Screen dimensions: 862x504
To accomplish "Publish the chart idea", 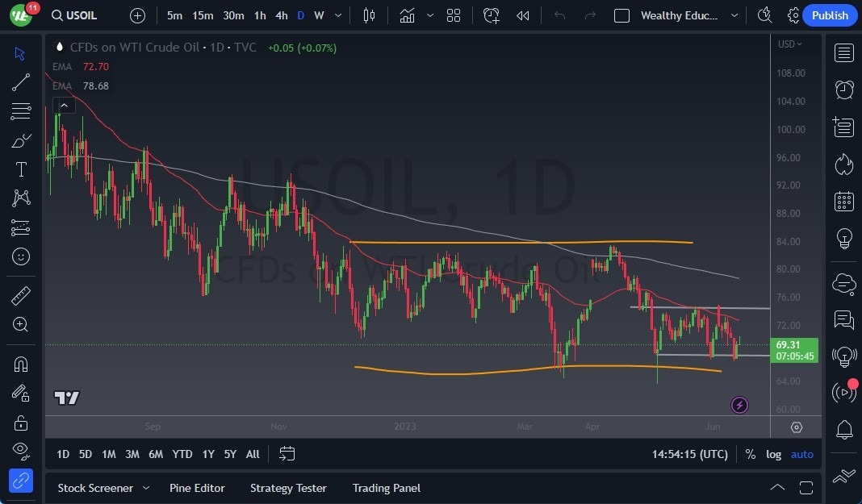I will coord(830,15).
